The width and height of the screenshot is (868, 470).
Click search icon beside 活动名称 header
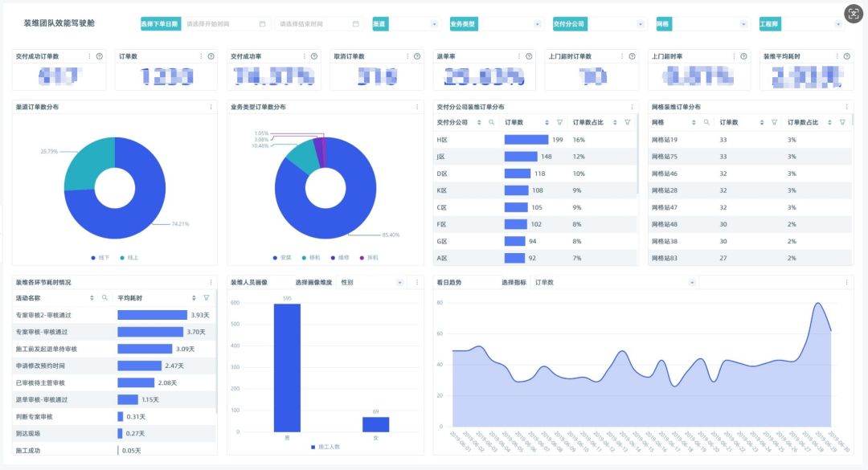pyautogui.click(x=104, y=298)
